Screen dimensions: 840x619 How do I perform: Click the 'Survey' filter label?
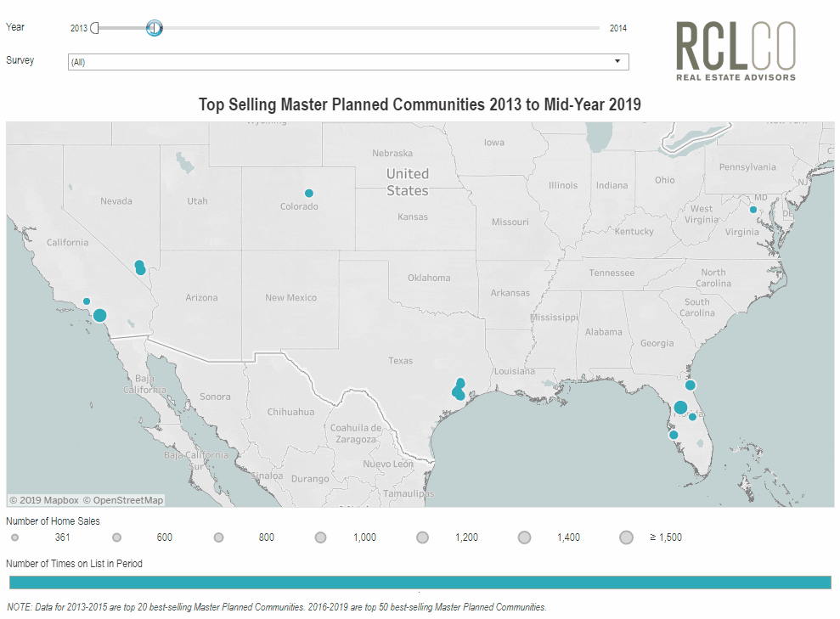(20, 60)
